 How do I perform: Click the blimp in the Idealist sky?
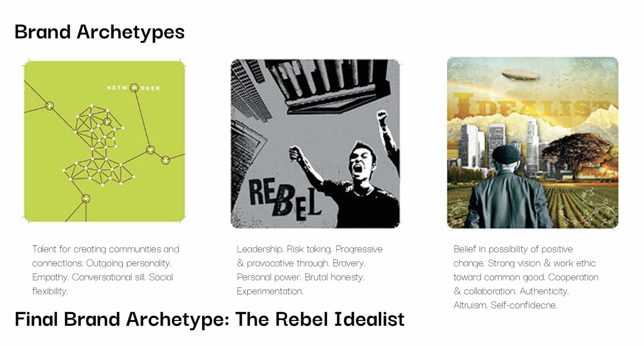coord(520,75)
